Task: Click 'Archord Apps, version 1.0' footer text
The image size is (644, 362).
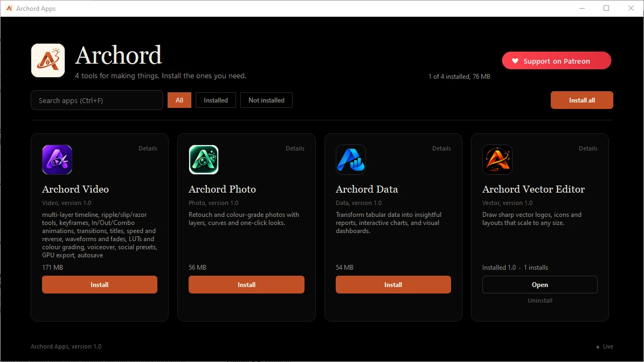Action: coord(66,346)
